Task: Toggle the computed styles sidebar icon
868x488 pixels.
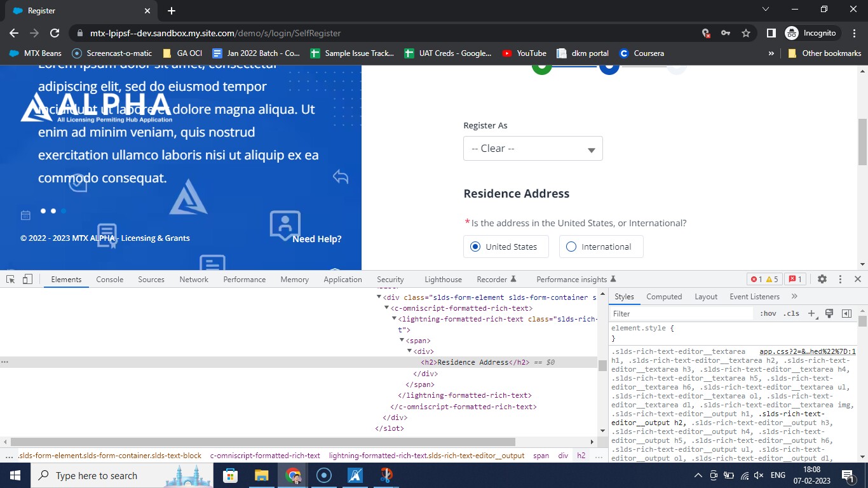Action: 846,314
